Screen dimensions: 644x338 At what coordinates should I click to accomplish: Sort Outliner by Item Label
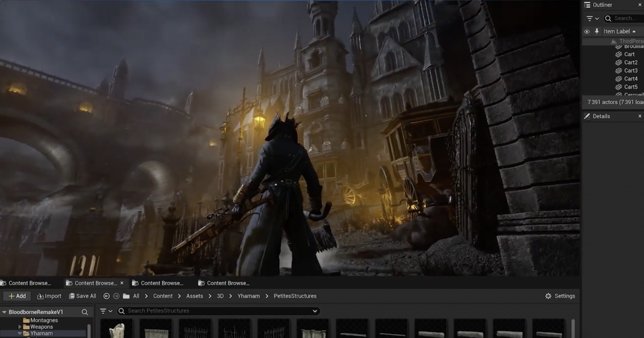(619, 31)
